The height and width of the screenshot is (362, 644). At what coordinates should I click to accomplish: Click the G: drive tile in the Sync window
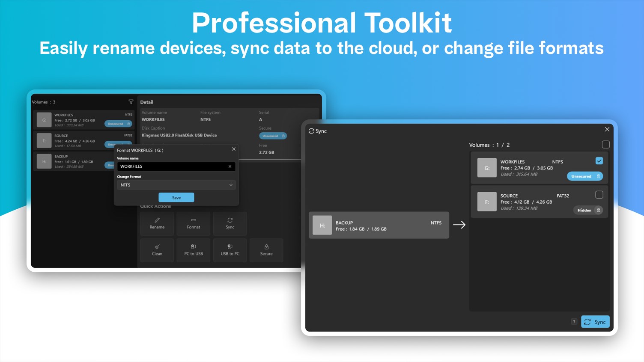pos(487,168)
